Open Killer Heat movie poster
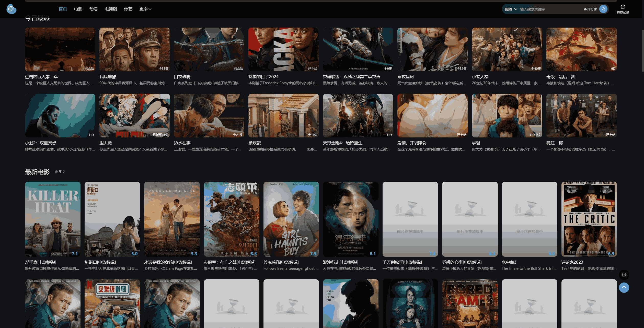The height and width of the screenshot is (328, 644). (x=53, y=219)
